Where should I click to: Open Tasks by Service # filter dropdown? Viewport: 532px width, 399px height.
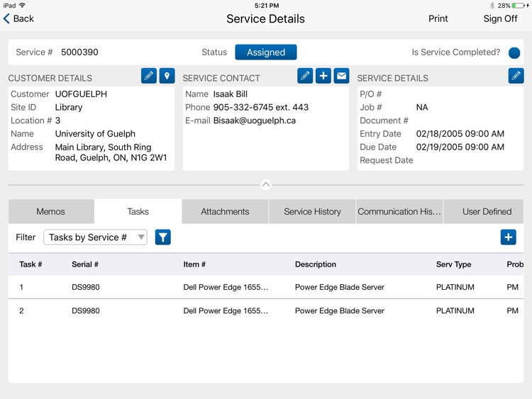(x=95, y=237)
